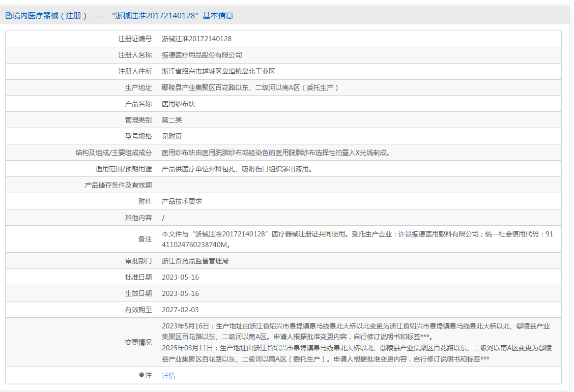This screenshot has height=392, width=574.
Task: Click the intended use text 产品供医疗单位外科包扎
Action: (x=237, y=169)
